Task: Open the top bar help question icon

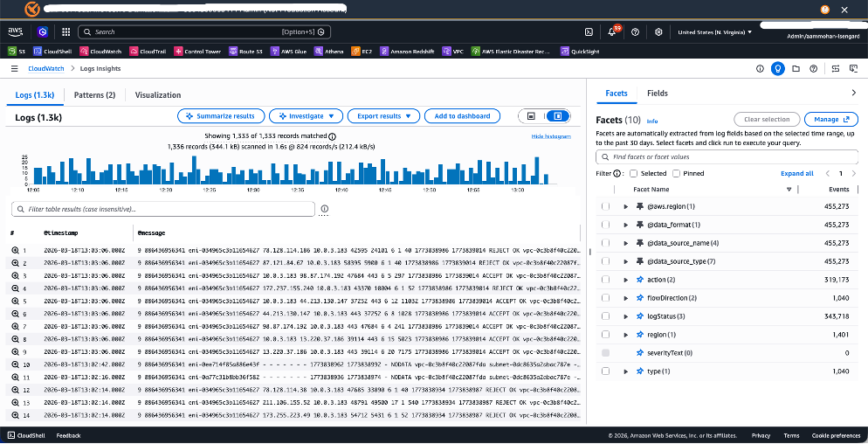Action: click(636, 32)
